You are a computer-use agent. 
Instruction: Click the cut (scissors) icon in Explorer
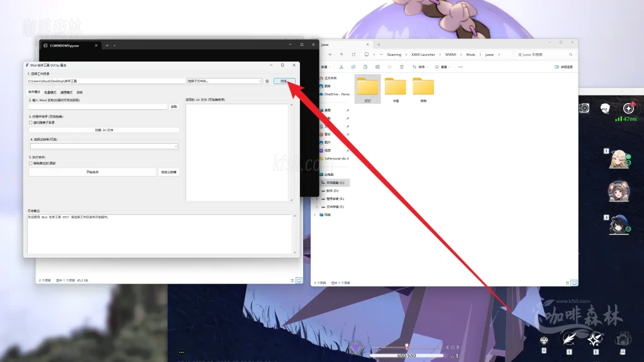pyautogui.click(x=341, y=67)
